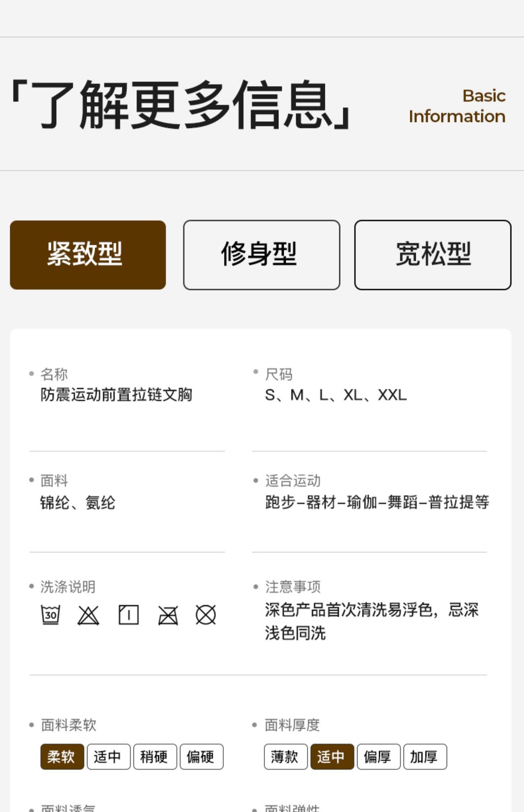Image resolution: width=524 pixels, height=812 pixels.
Task: Click the 30° wash temperature icon
Action: 50,614
